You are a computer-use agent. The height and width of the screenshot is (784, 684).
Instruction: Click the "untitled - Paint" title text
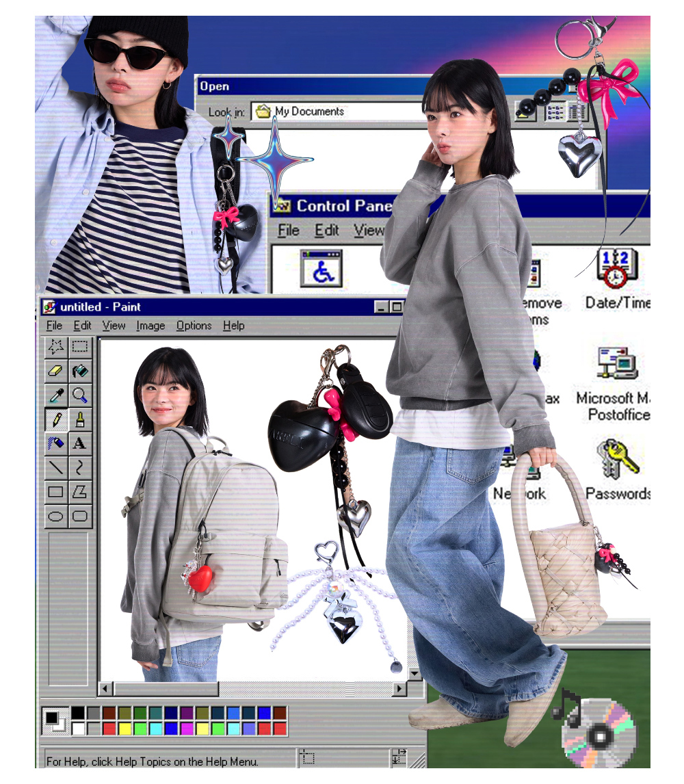(101, 306)
